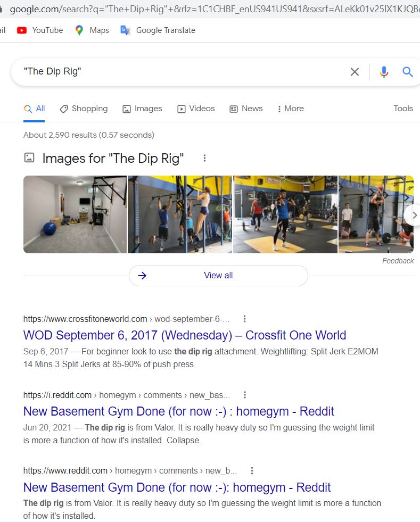
Task: Expand the More search filters menu
Action: (291, 109)
